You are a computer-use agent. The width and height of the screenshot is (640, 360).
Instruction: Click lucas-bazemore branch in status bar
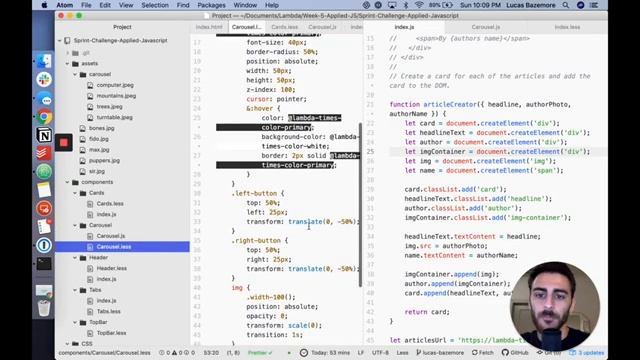coord(440,353)
